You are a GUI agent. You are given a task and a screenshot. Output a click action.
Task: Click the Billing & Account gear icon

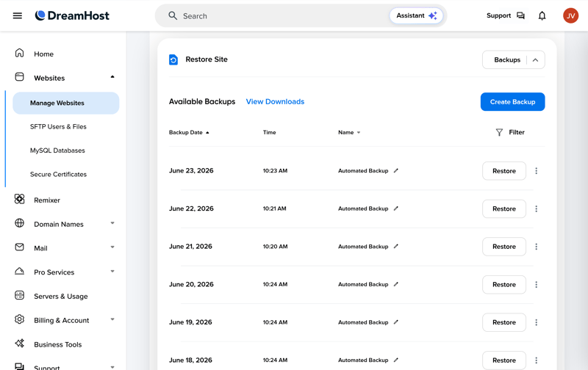(20, 319)
